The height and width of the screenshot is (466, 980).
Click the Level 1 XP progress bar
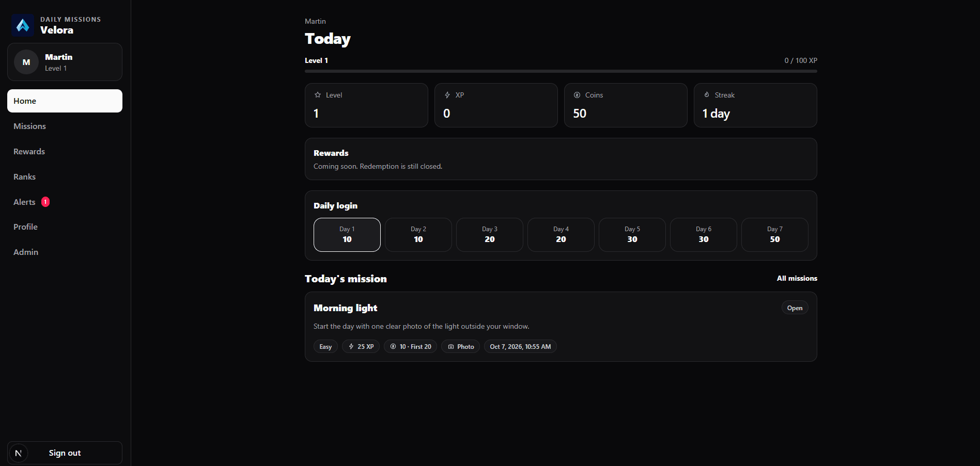pos(561,71)
